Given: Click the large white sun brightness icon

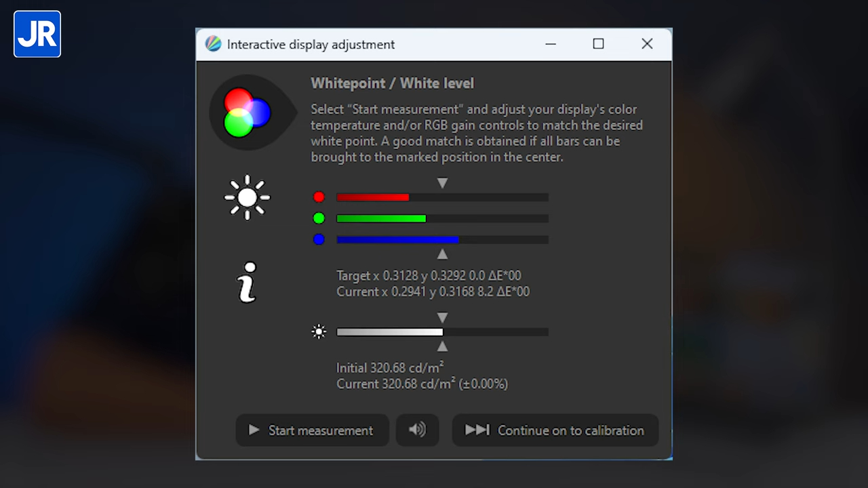Looking at the screenshot, I should [247, 197].
